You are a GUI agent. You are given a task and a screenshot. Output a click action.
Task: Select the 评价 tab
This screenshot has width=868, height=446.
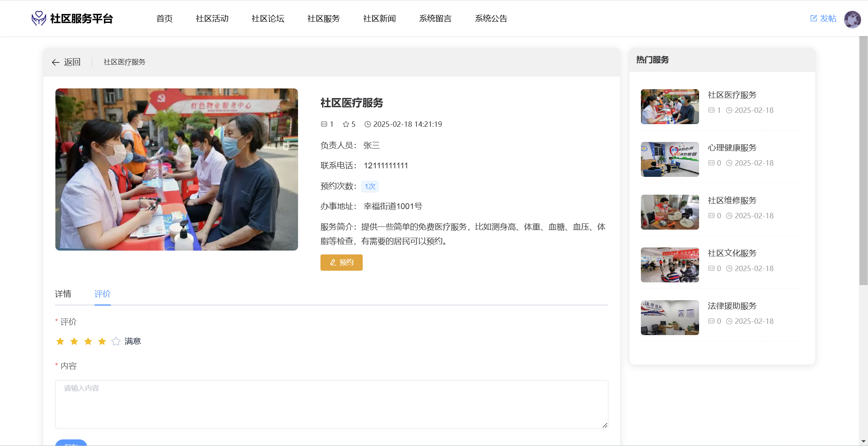point(102,294)
